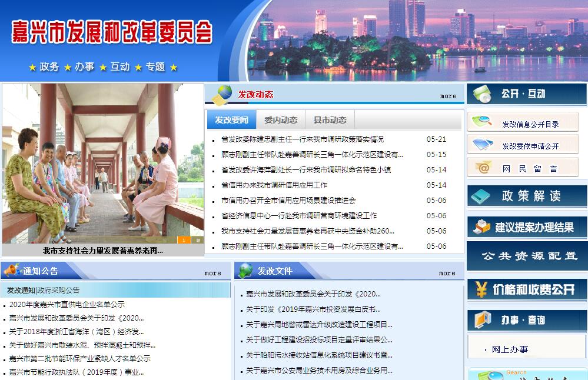Click the globe icon next to 发改文件

[246, 271]
